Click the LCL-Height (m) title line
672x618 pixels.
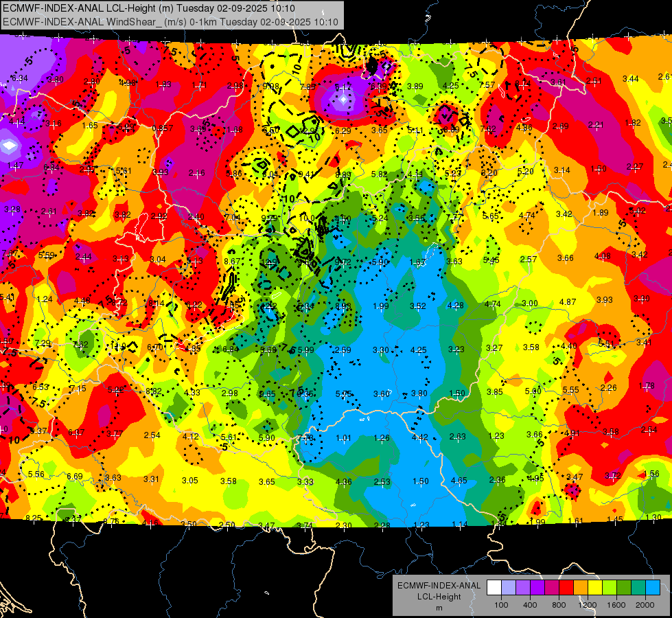pyautogui.click(x=149, y=8)
